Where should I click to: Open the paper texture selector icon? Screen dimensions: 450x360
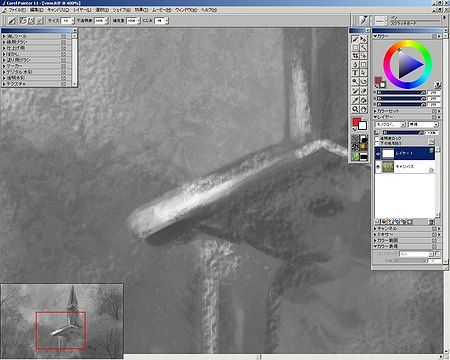[355, 139]
